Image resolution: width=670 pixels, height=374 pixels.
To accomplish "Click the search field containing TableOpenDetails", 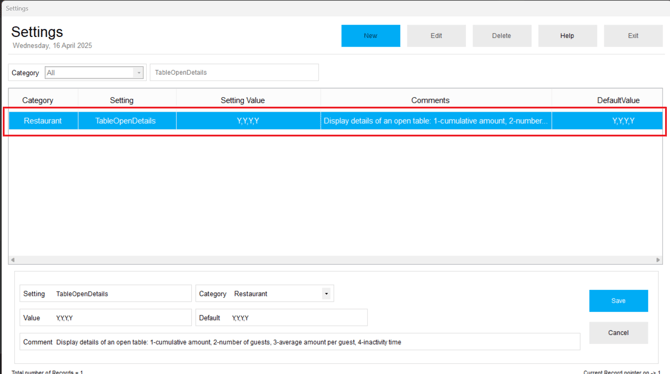I will (x=234, y=72).
